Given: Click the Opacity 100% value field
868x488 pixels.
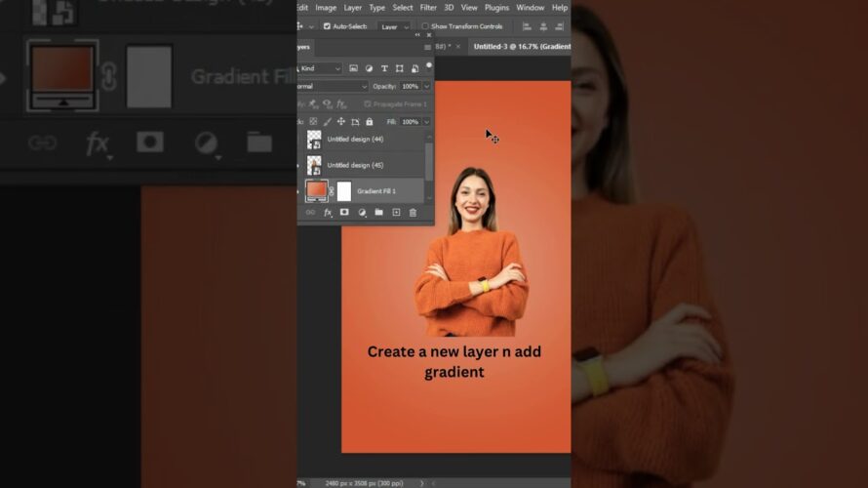Looking at the screenshot, I should coord(411,87).
